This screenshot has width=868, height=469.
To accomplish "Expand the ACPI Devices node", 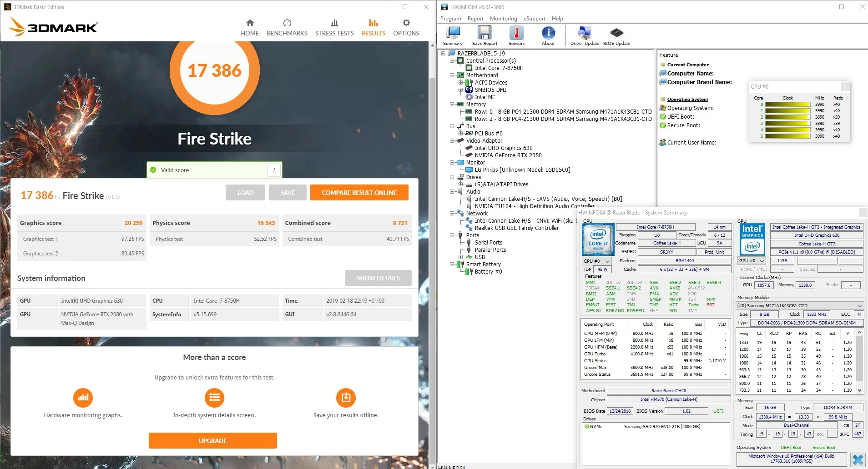I will tap(460, 83).
